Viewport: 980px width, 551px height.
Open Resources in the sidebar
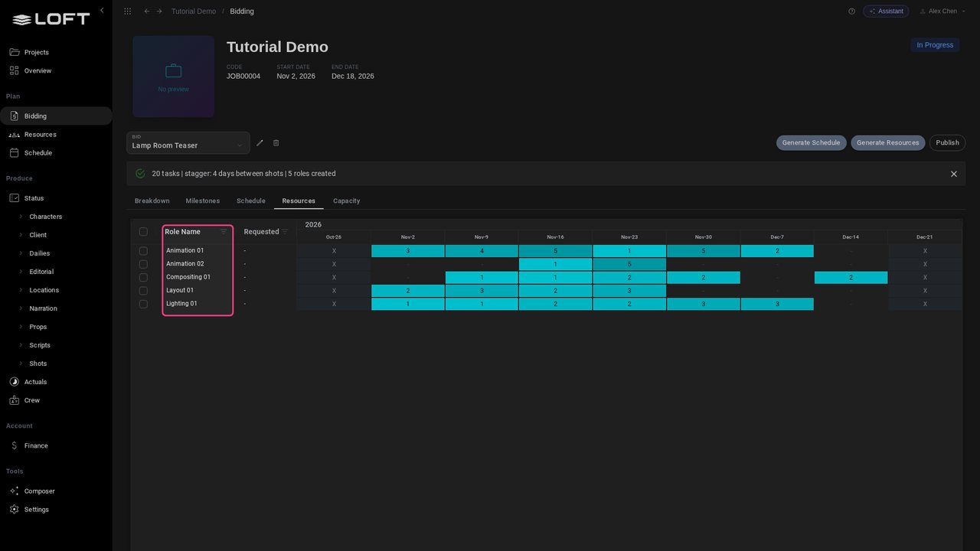click(56, 135)
